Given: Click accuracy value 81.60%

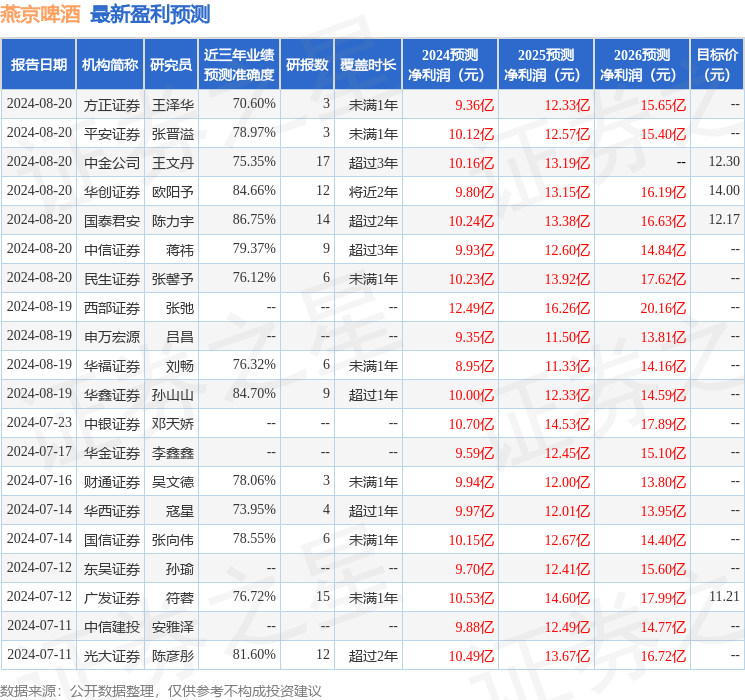Looking at the screenshot, I should [254, 654].
